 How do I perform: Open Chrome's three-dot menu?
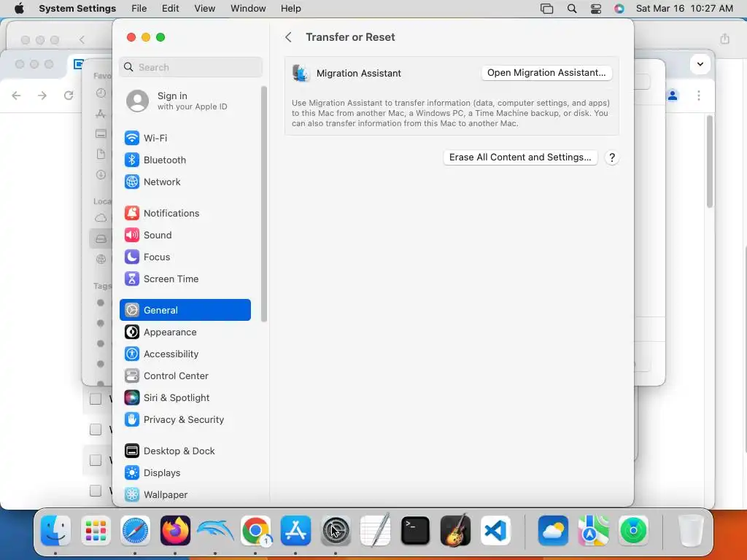tap(699, 96)
